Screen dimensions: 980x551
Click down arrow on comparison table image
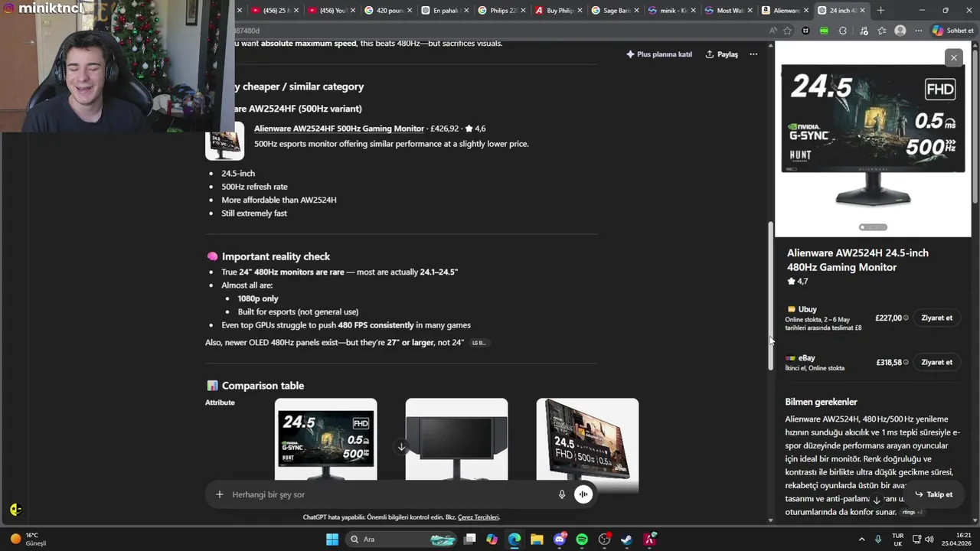point(401,447)
